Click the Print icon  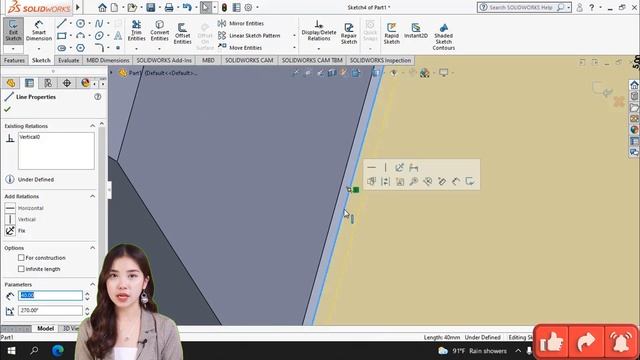coord(169,7)
